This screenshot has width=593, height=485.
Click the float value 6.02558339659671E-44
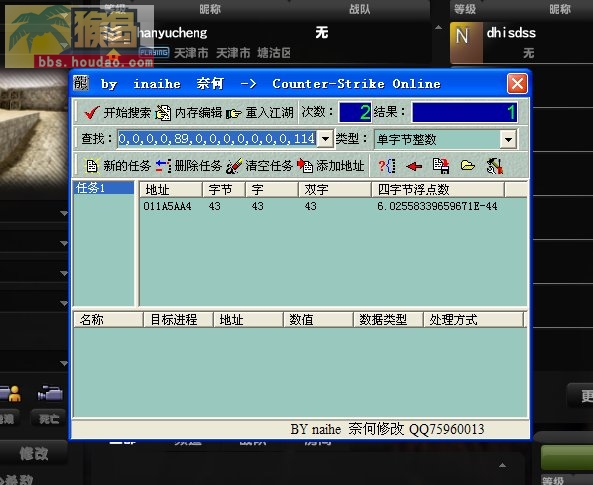pos(437,206)
